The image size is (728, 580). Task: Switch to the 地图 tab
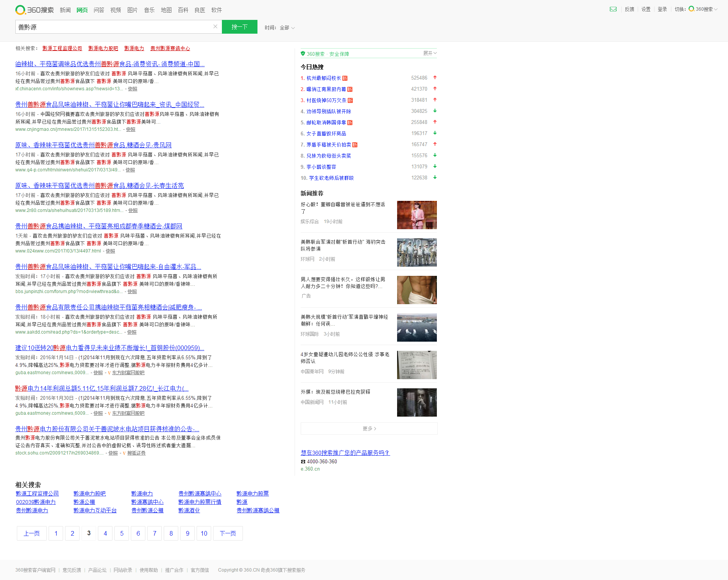[x=166, y=10]
